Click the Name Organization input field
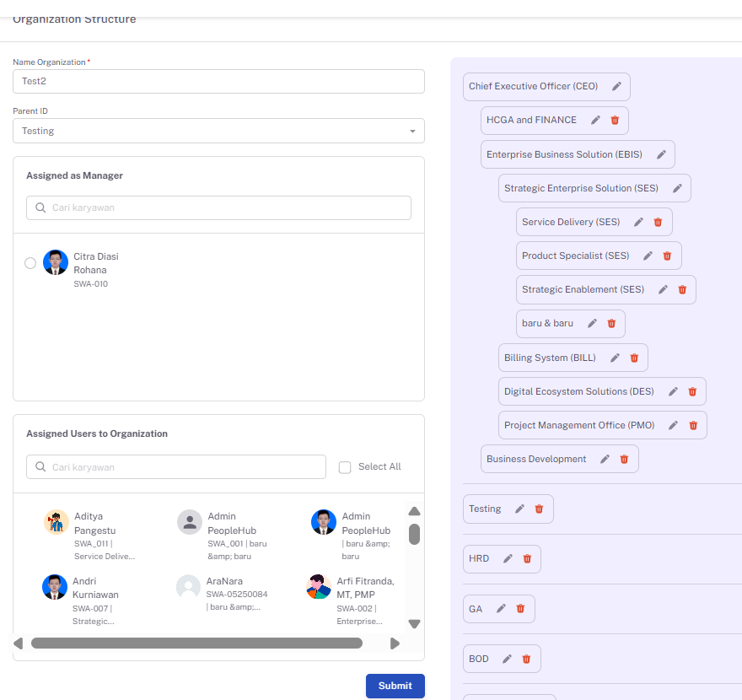Image resolution: width=742 pixels, height=700 pixels. (218, 82)
